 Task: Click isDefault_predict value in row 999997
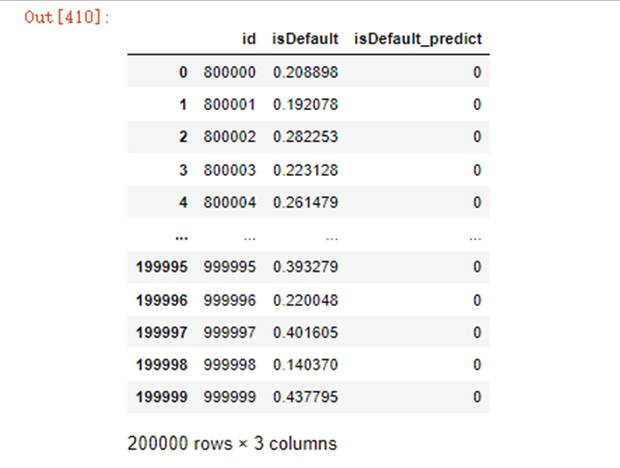click(477, 332)
